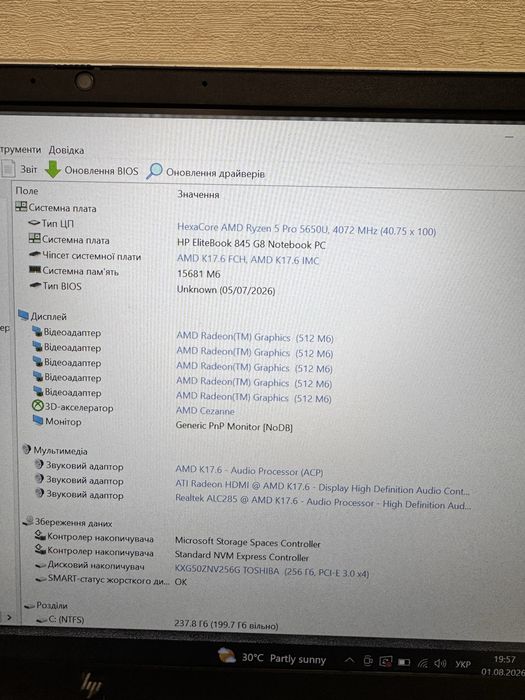Select Microsoft Storage Spaces Controller value

[x=248, y=542]
